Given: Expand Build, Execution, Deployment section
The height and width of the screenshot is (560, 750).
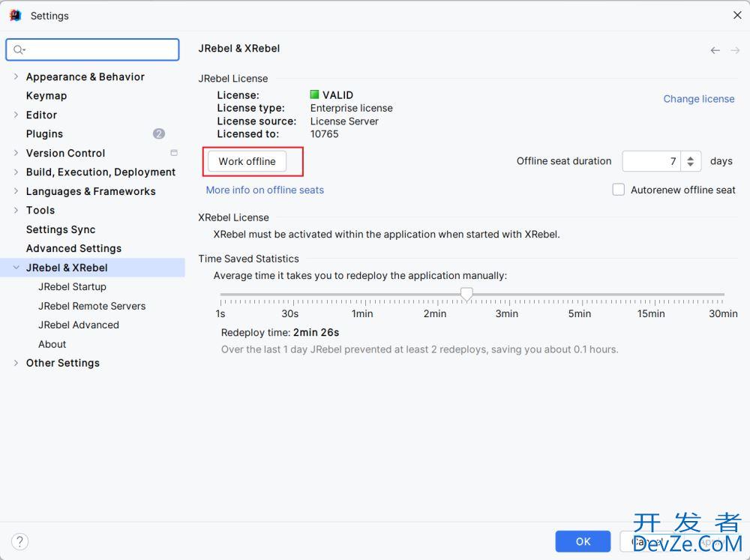Looking at the screenshot, I should tap(16, 172).
